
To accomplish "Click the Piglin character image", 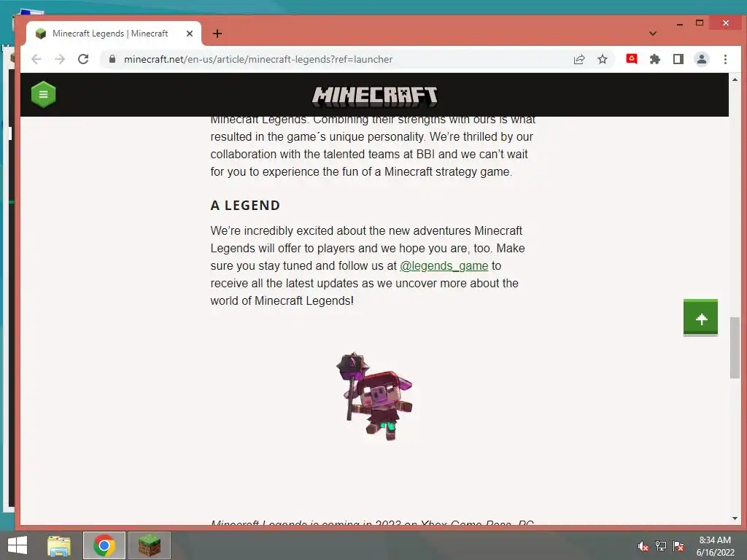I will point(374,396).
